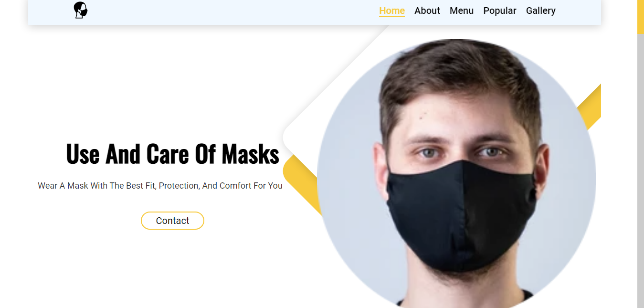Open the Popular nav link
The width and height of the screenshot is (644, 308).
click(500, 11)
